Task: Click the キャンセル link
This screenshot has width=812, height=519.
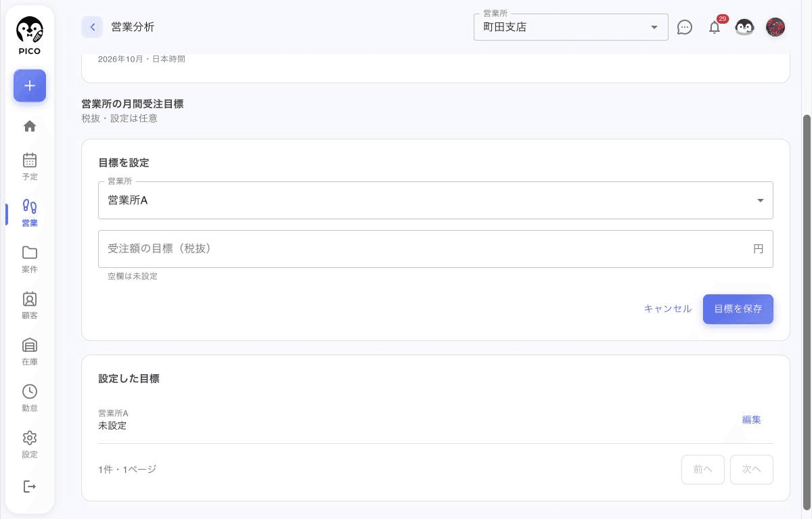Action: (668, 309)
